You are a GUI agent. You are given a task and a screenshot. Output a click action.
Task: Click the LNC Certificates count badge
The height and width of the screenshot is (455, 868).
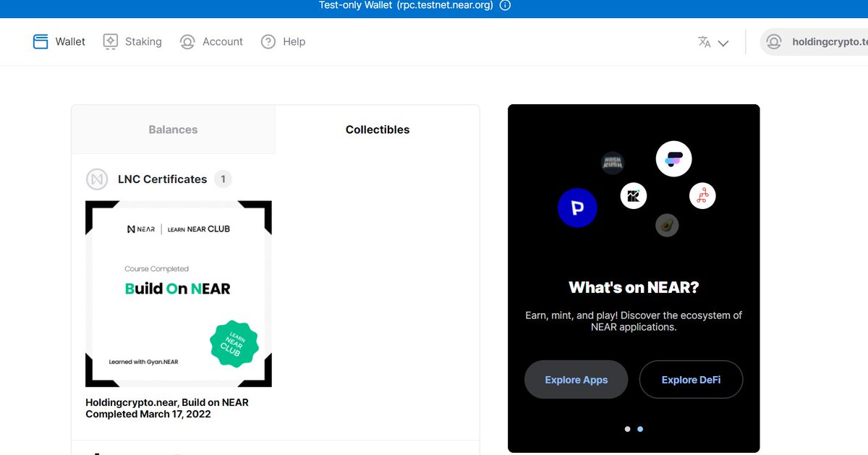pos(223,179)
